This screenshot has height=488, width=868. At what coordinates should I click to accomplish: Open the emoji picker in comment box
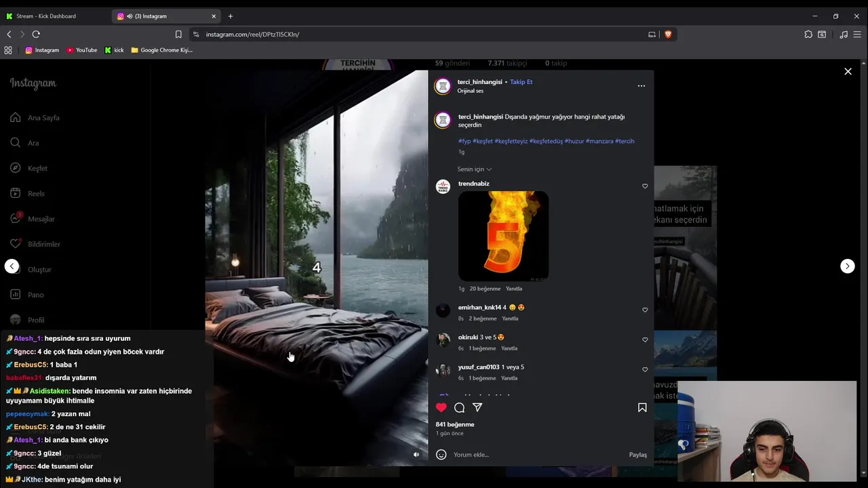coord(441,455)
